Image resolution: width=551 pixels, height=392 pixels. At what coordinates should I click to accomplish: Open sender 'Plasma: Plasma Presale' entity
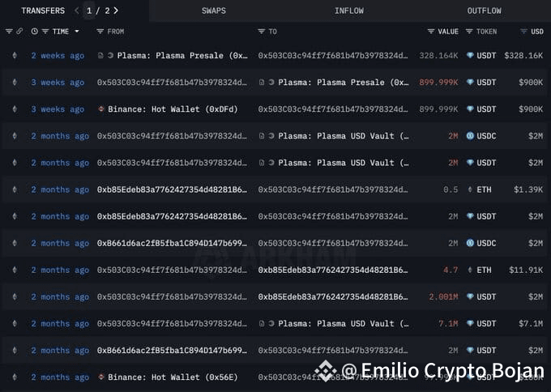click(182, 56)
